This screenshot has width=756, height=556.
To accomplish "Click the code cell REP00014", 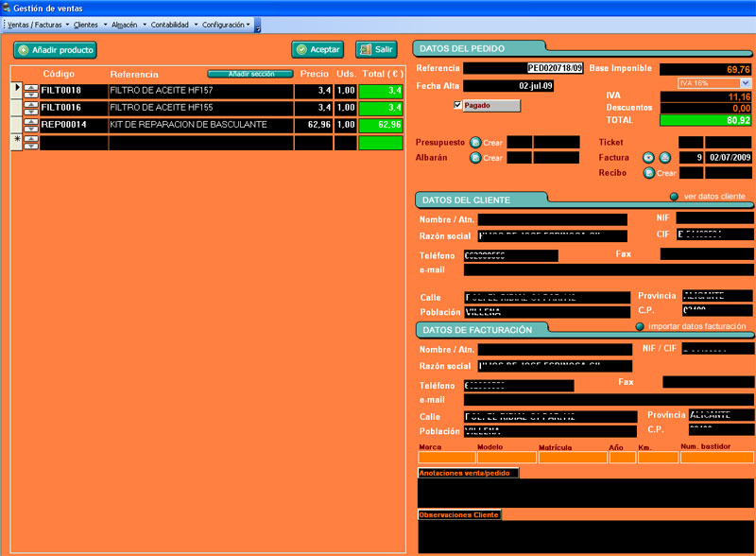I will [x=74, y=125].
